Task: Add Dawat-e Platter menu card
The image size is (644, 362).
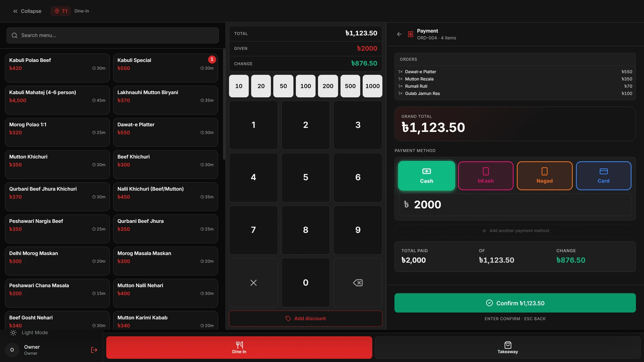Action: coord(165,132)
